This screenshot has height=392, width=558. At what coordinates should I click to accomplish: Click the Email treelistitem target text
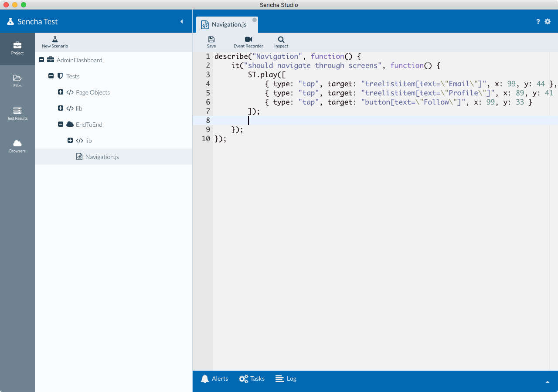(x=424, y=84)
